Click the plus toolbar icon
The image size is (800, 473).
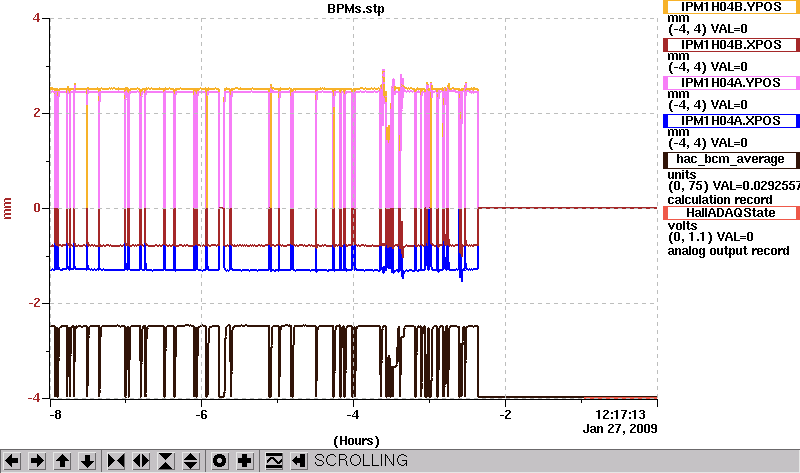[244, 461]
